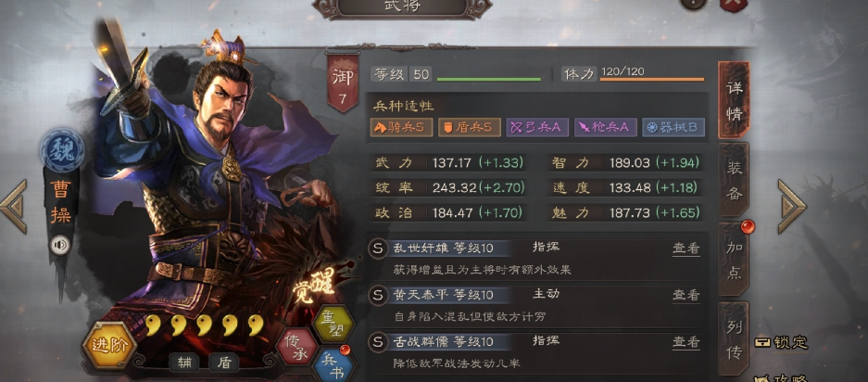This screenshot has height=382, width=868.
Task: Expand details via 乱世奸雄 查看 link
Action: pos(686,248)
